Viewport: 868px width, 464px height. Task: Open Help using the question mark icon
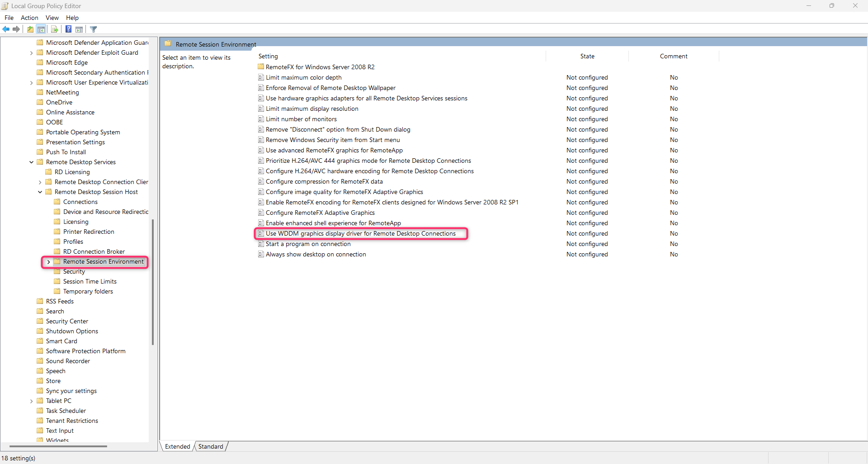click(x=68, y=29)
